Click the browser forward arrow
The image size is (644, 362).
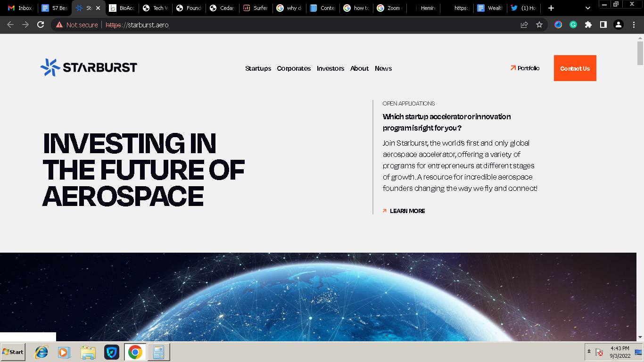point(25,25)
